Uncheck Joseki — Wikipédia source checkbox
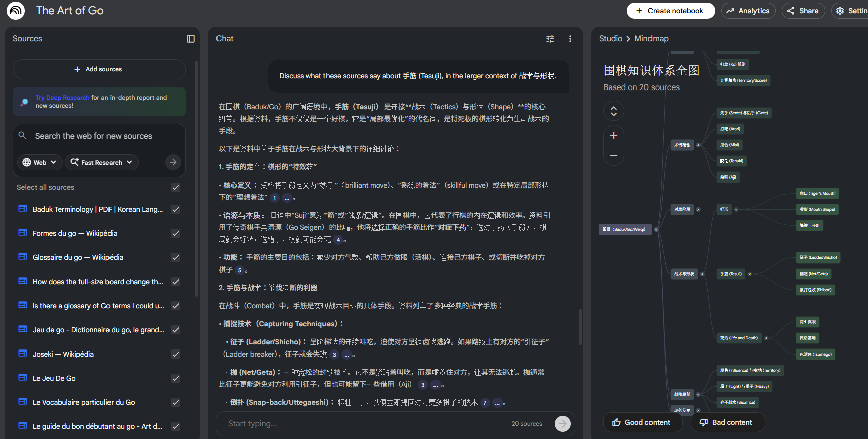Viewport: 868px width, 439px height. (176, 354)
